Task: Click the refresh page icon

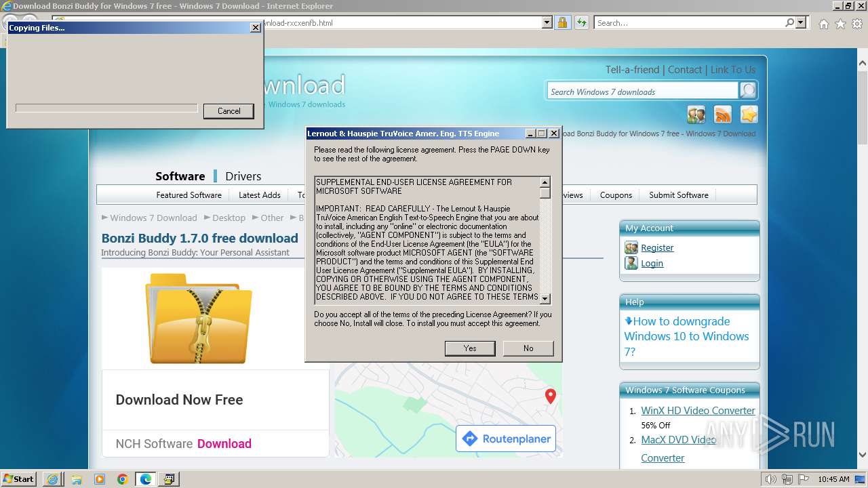Action: [x=581, y=22]
